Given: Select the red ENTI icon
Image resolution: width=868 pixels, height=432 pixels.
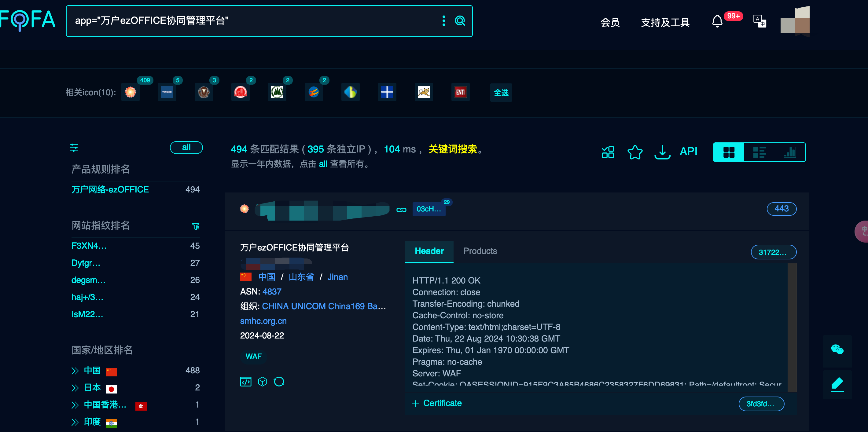Looking at the screenshot, I should click(x=461, y=92).
